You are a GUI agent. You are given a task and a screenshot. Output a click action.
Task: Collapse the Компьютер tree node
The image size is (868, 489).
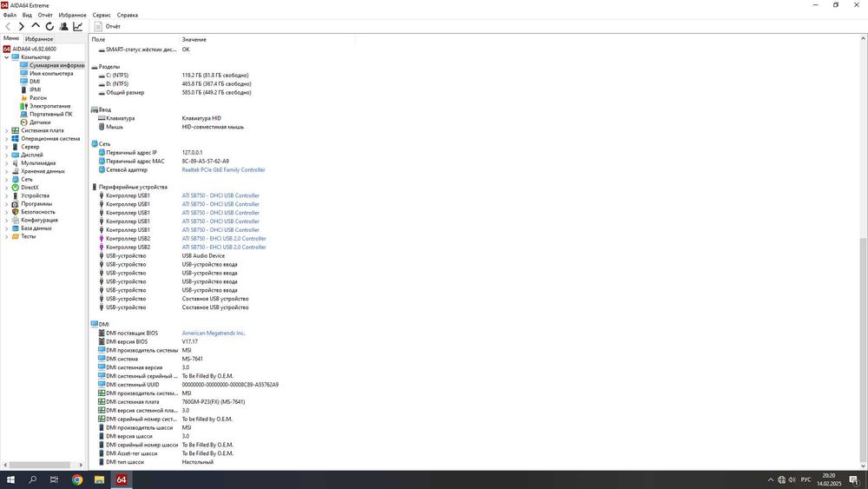point(7,57)
